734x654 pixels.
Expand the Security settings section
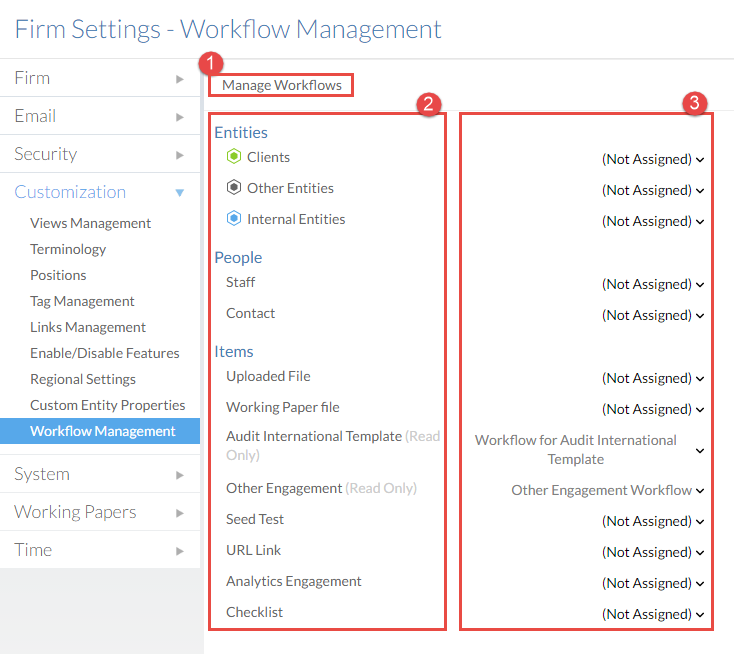pos(46,154)
